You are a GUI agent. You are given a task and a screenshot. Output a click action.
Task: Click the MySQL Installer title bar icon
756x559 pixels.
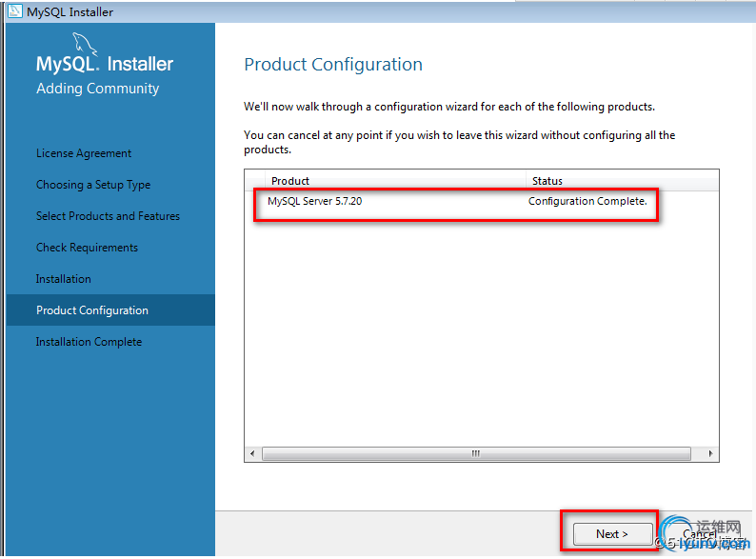click(x=12, y=11)
